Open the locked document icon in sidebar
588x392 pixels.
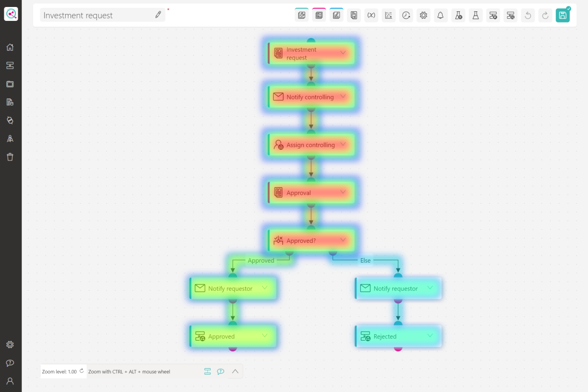coord(10,102)
